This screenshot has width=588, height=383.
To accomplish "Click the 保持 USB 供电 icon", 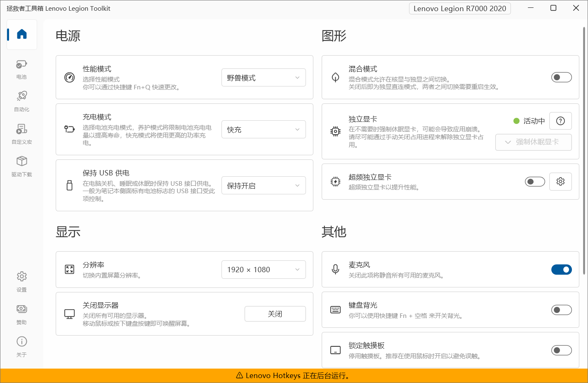I will click(70, 185).
